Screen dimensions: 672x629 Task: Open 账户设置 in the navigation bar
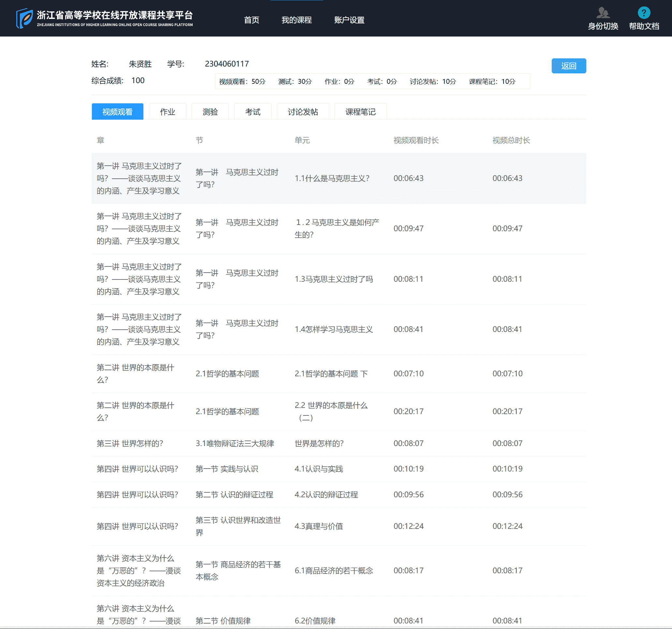pyautogui.click(x=349, y=20)
